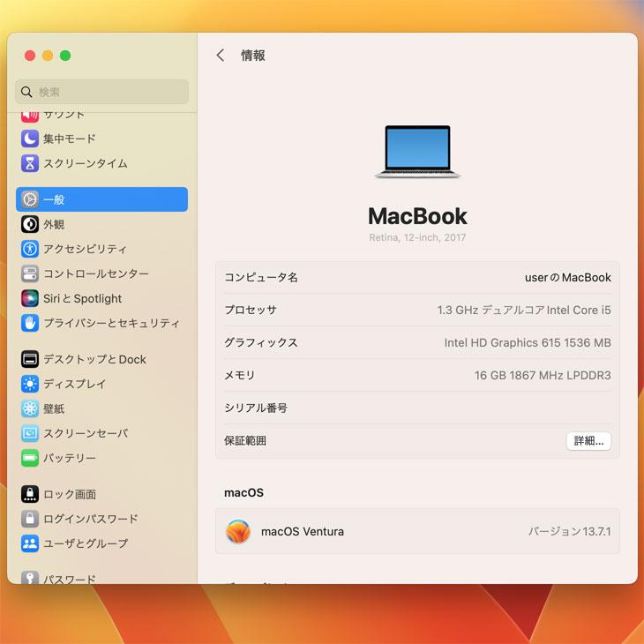The image size is (644, 644).
Task: Select ログインパスワード in the sidebar
Action: pyautogui.click(x=91, y=519)
